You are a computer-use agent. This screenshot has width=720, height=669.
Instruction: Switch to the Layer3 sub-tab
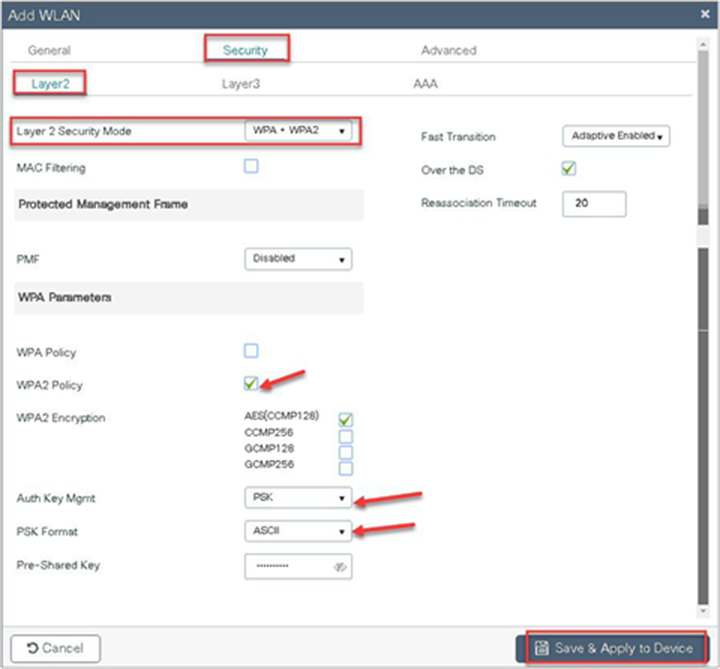pos(241,84)
